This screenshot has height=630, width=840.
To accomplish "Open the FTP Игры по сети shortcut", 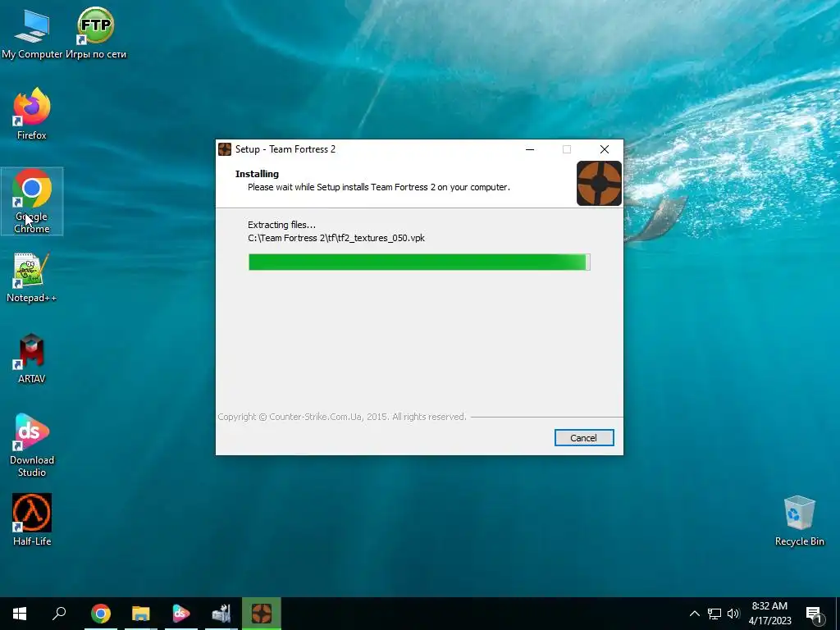I will (x=96, y=33).
